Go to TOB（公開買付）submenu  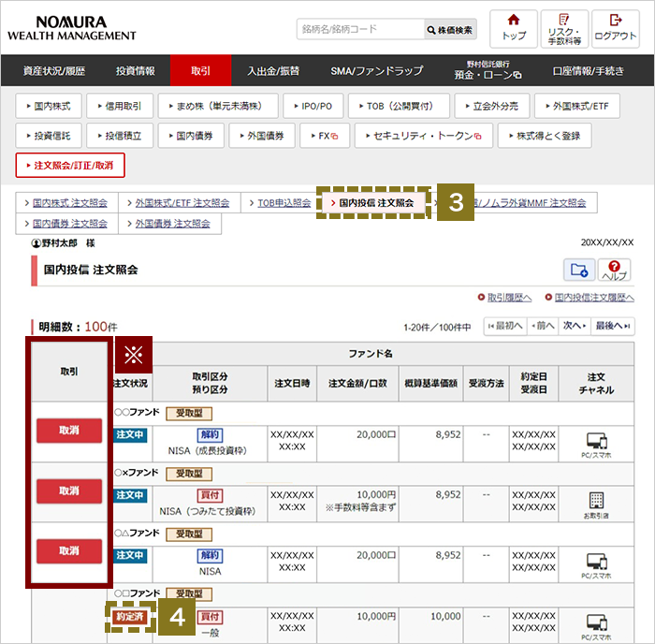coord(399,106)
